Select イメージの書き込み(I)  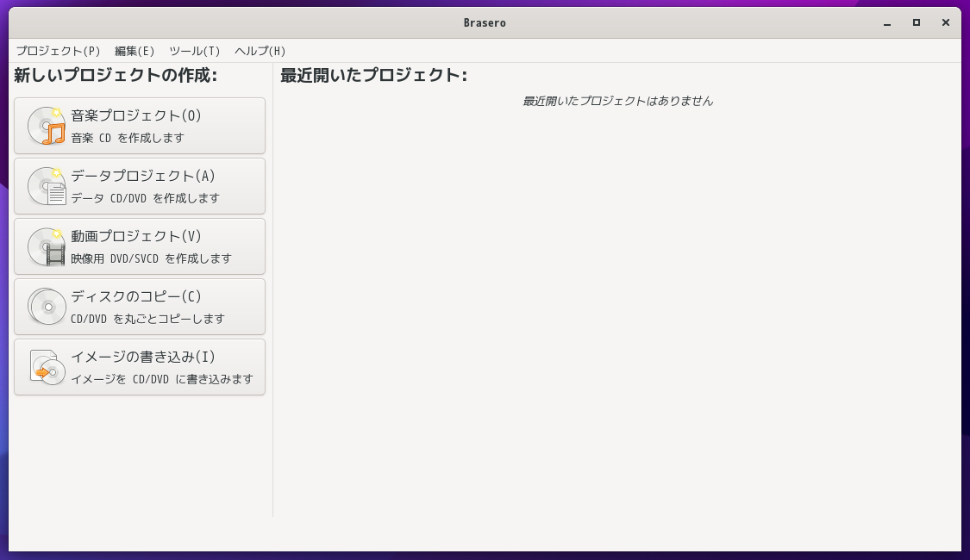[x=140, y=367]
